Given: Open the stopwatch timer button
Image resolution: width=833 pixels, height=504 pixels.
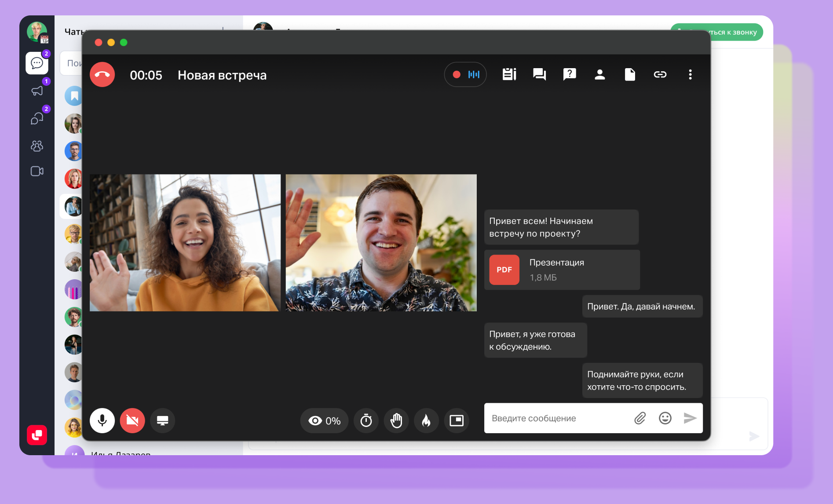Looking at the screenshot, I should (x=366, y=421).
